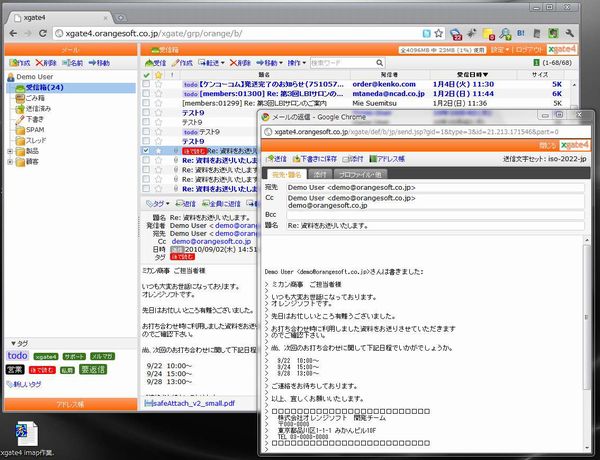Sort by 受信日時 column header
Viewport: 600px width, 460px height.
472,75
